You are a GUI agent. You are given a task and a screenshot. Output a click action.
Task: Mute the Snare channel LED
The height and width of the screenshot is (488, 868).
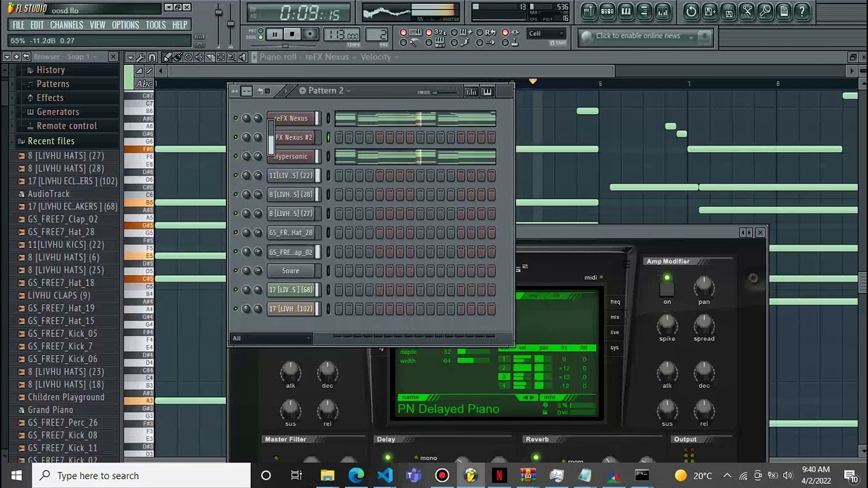coord(236,270)
